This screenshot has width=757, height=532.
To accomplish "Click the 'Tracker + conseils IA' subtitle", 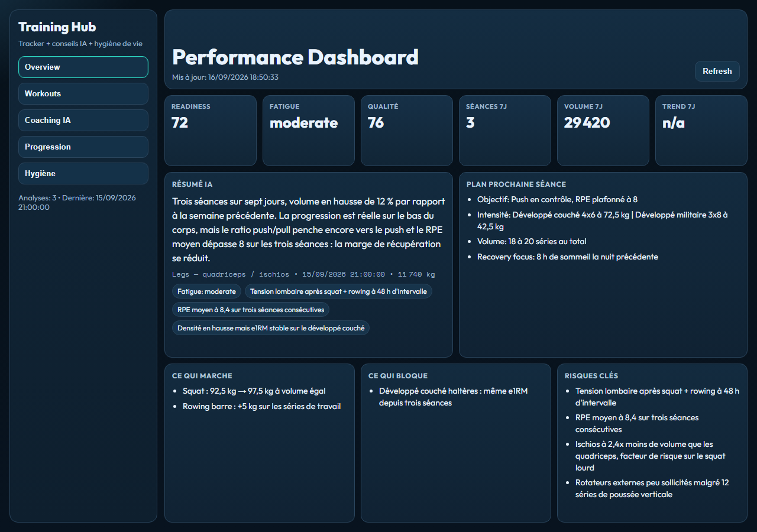I will pos(80,44).
